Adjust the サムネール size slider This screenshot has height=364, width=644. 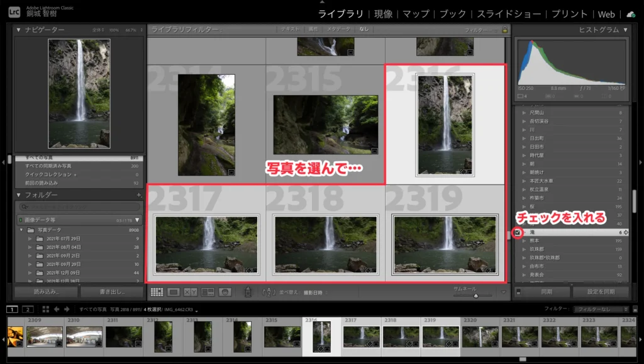point(477,295)
